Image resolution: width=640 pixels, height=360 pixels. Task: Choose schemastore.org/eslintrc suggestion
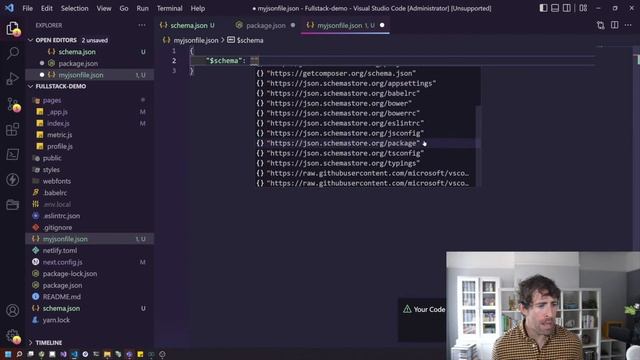pyautogui.click(x=365, y=123)
